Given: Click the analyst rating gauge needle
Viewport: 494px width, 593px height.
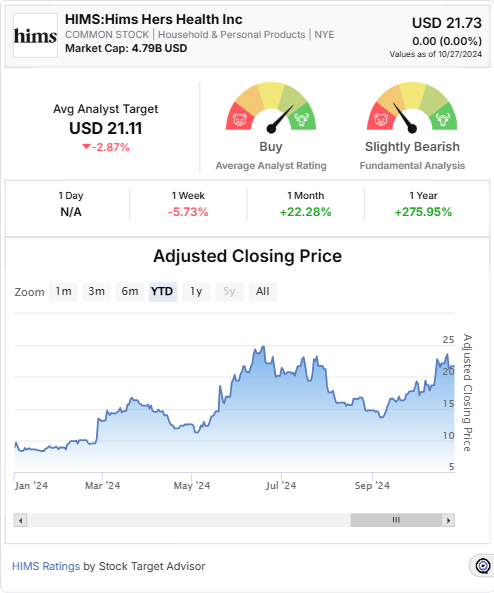Looking at the screenshot, I should 281,118.
